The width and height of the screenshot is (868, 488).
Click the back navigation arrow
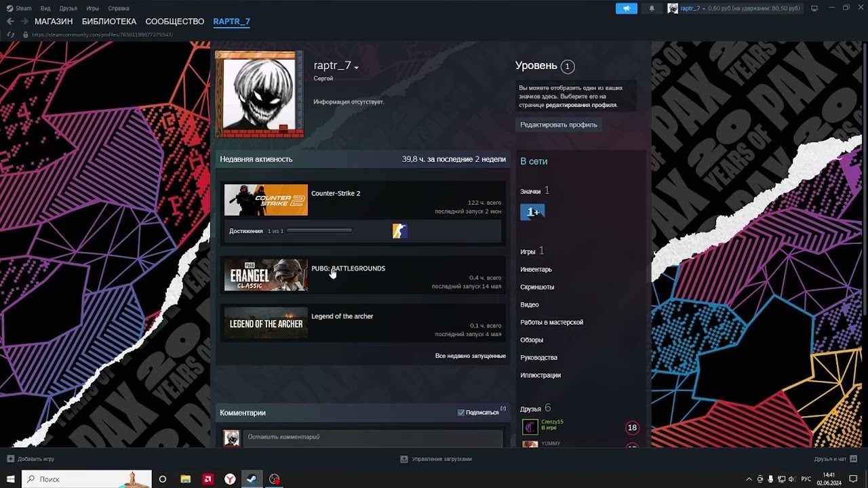tap(10, 22)
